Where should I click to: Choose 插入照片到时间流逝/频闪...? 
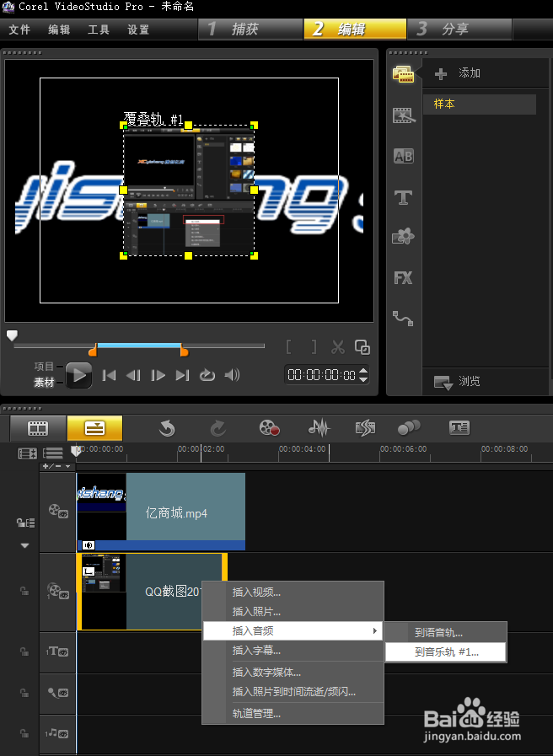tap(293, 692)
